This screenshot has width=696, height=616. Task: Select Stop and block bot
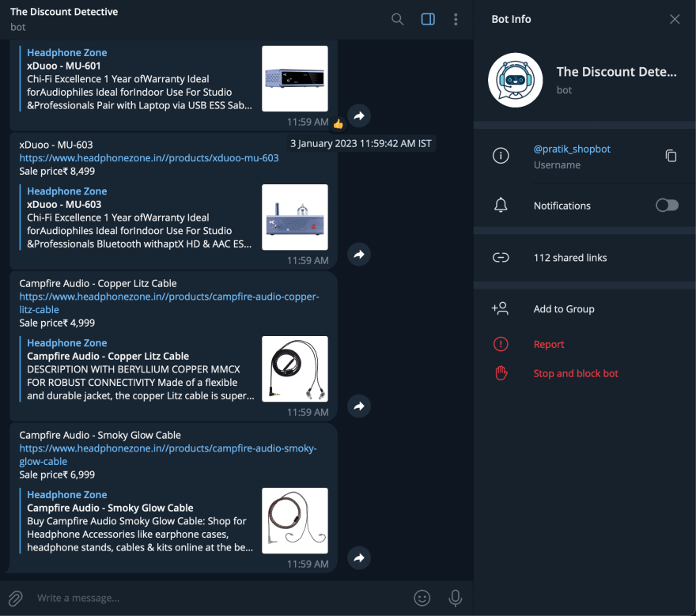tap(575, 373)
